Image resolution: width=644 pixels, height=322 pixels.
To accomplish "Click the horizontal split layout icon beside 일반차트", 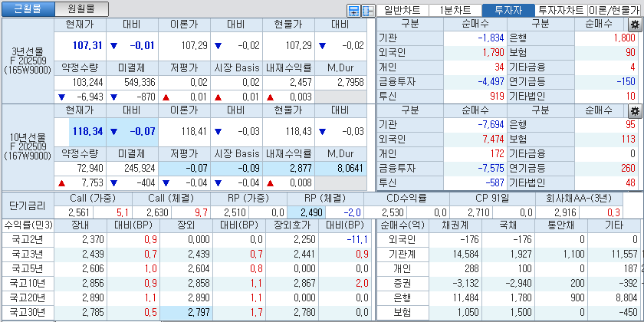I will pyautogui.click(x=353, y=11).
